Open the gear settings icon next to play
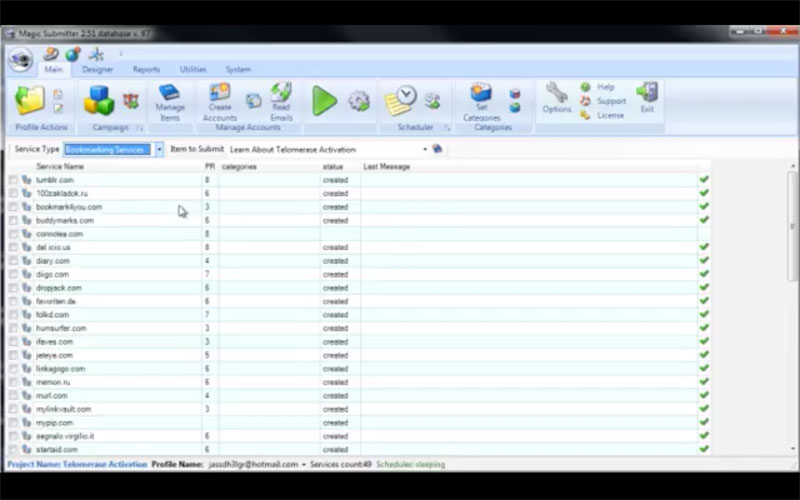Screen dimensions: 800x500 click(359, 101)
